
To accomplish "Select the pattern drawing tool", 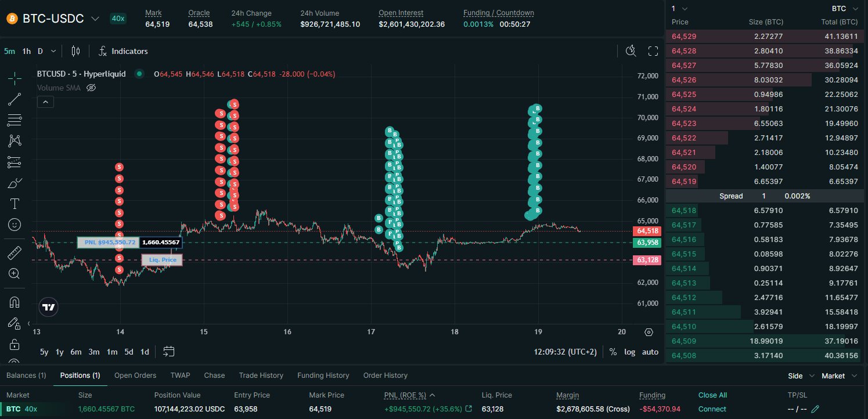I will (15, 140).
